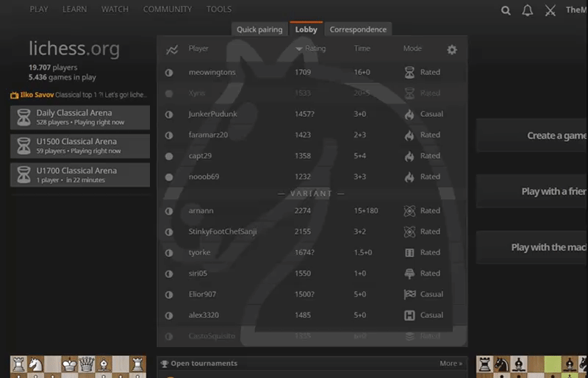Viewport: 588px width, 378px height.
Task: Click classical hourglass icon in meowingtons row
Action: click(x=409, y=72)
